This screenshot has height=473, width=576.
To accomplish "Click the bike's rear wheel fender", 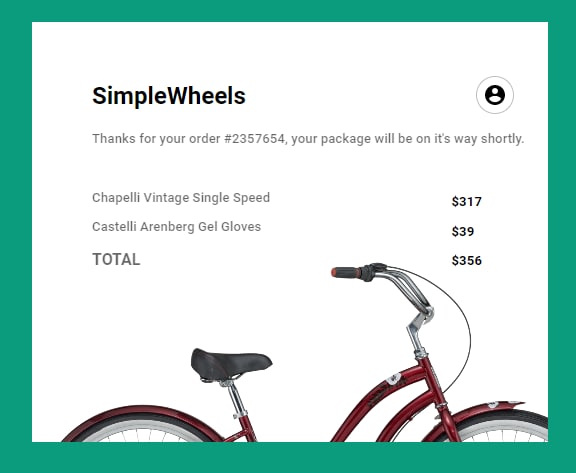I will pos(140,419).
